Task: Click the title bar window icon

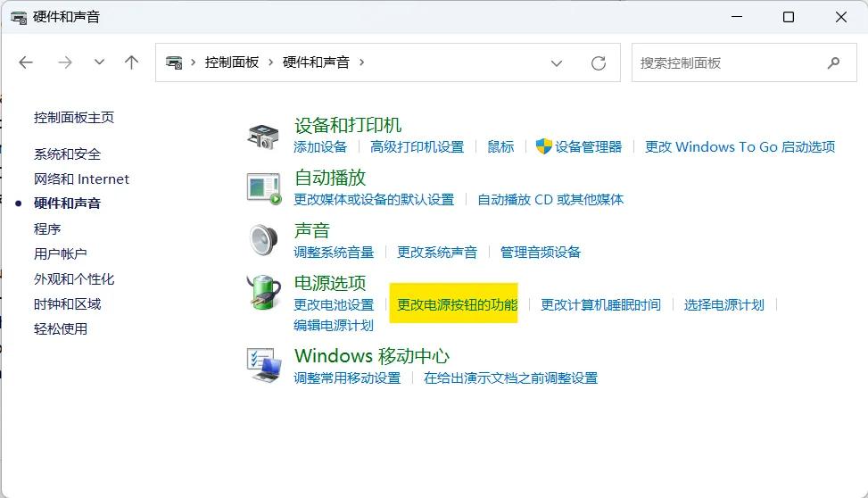Action: pos(19,17)
